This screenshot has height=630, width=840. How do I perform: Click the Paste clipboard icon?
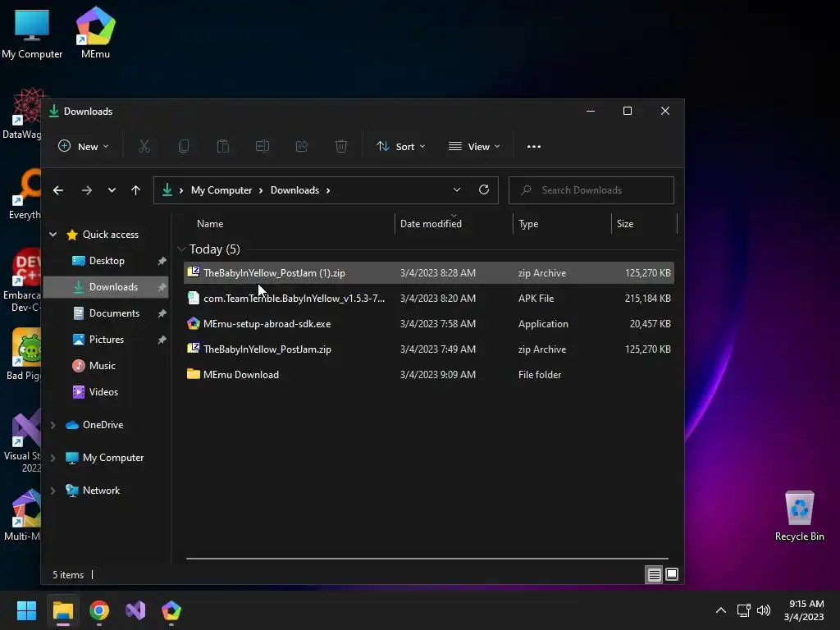223,146
